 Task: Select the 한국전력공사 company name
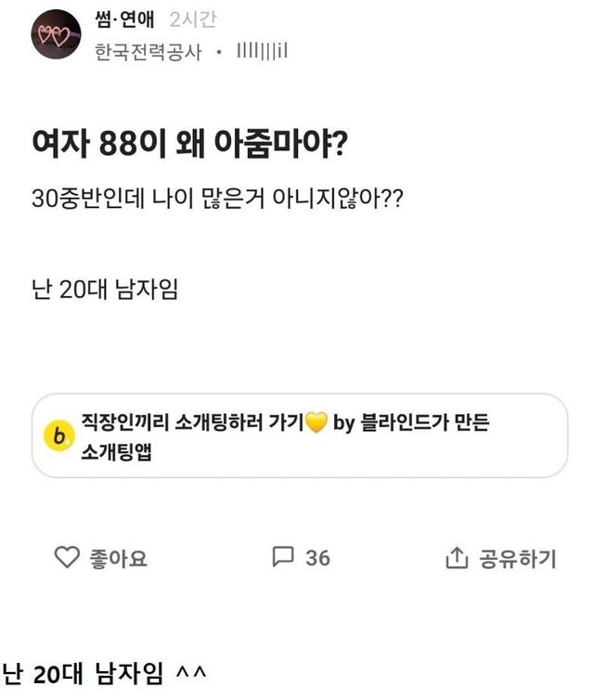(148, 53)
